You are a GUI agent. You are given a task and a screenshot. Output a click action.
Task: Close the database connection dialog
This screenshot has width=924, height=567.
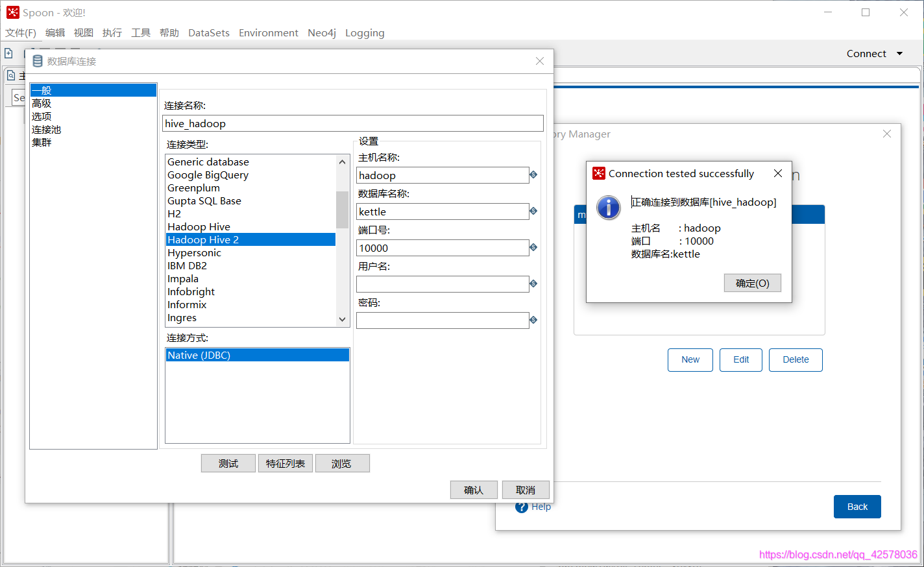[x=540, y=61]
